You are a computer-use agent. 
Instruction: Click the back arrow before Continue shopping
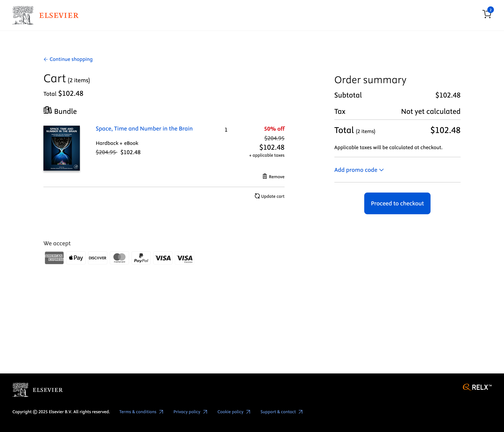click(46, 59)
